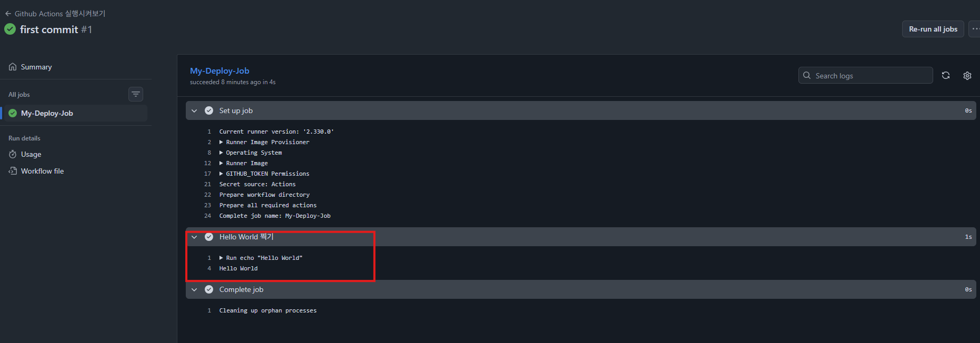Click the refresh logs icon
Screen dimensions: 980x343
(x=946, y=76)
